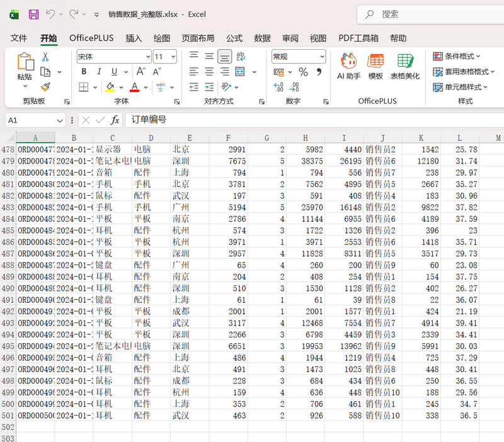This screenshot has height=442, width=504.
Task: Click the increase indent icon
Action: pyautogui.click(x=209, y=87)
